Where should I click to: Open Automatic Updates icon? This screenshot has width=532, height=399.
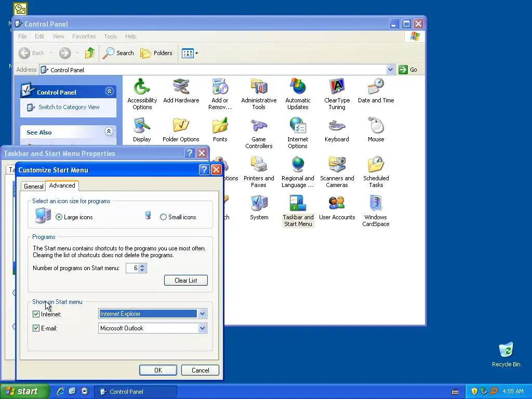(x=298, y=94)
